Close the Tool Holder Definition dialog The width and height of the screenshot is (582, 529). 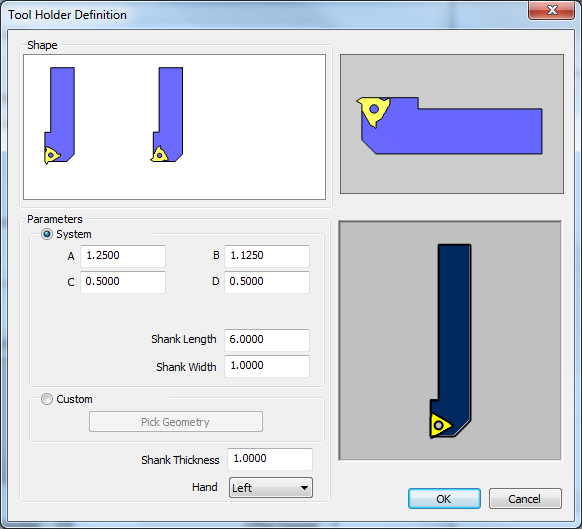tap(552, 10)
